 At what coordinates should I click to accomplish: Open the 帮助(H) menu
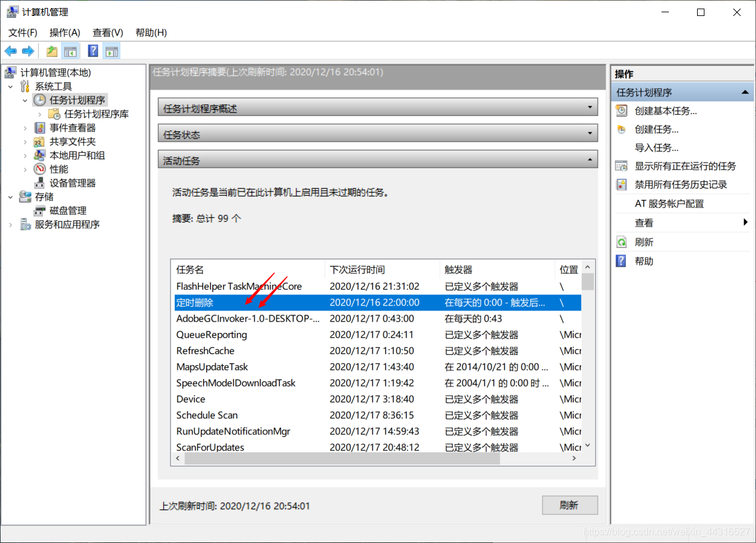tap(151, 33)
